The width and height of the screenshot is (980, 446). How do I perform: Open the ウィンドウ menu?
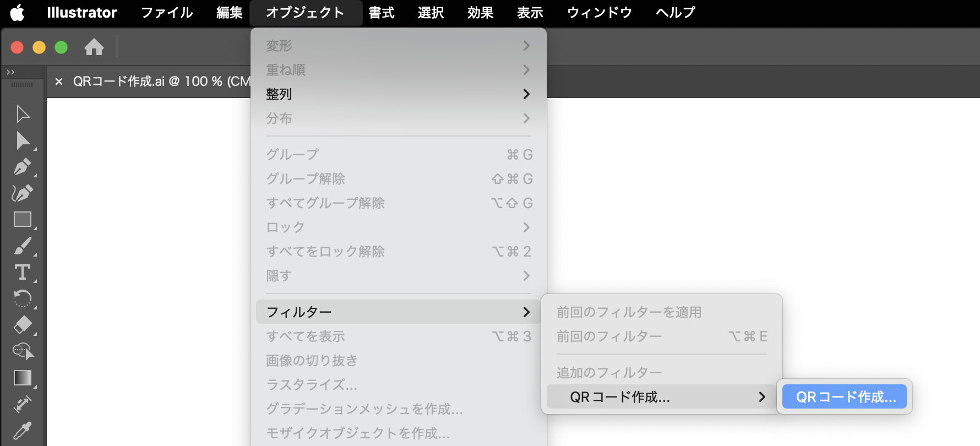point(600,12)
